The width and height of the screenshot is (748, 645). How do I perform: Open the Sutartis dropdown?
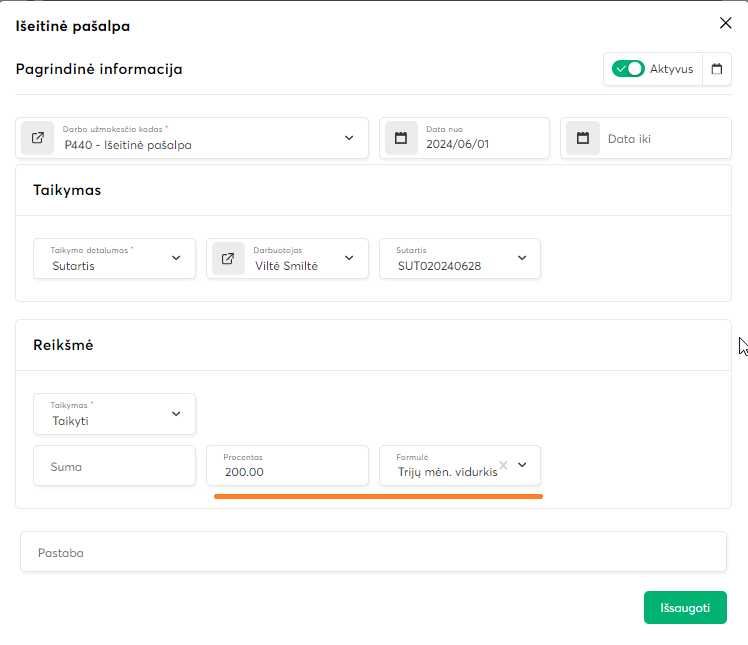click(522, 258)
